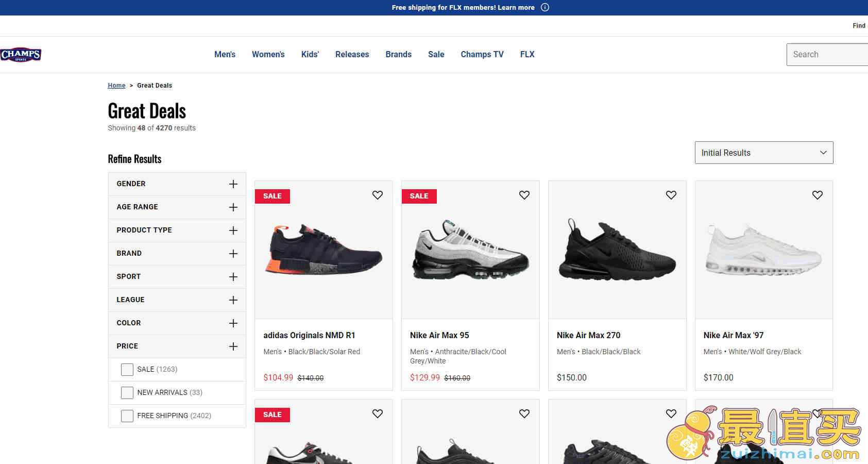The height and width of the screenshot is (464, 868).
Task: Open the Releases menu
Action: (352, 54)
